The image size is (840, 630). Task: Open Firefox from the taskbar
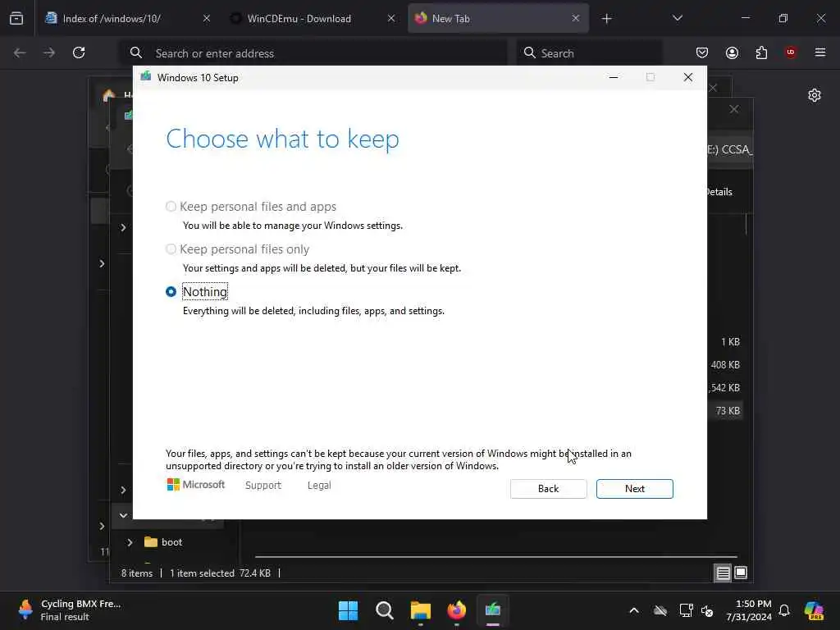pyautogui.click(x=456, y=610)
